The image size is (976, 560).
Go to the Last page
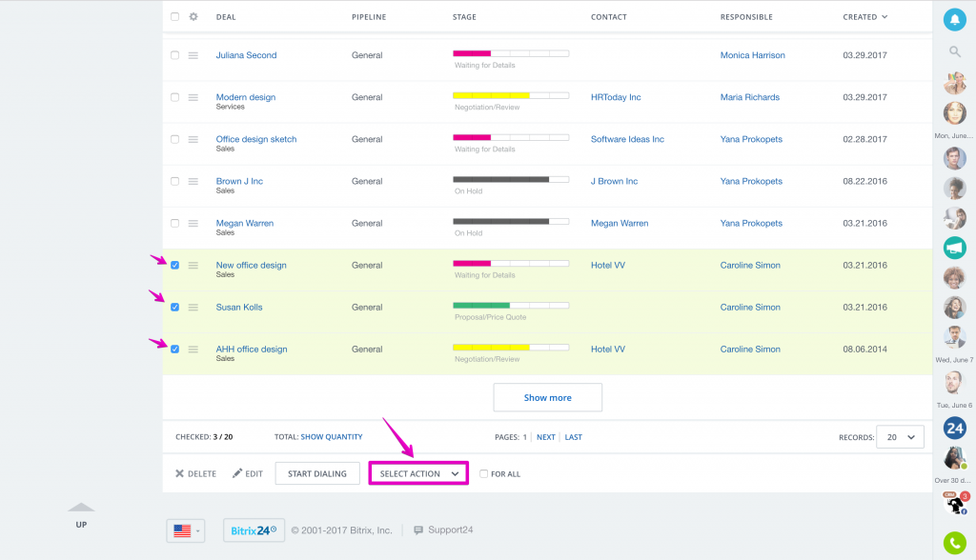pyautogui.click(x=573, y=437)
